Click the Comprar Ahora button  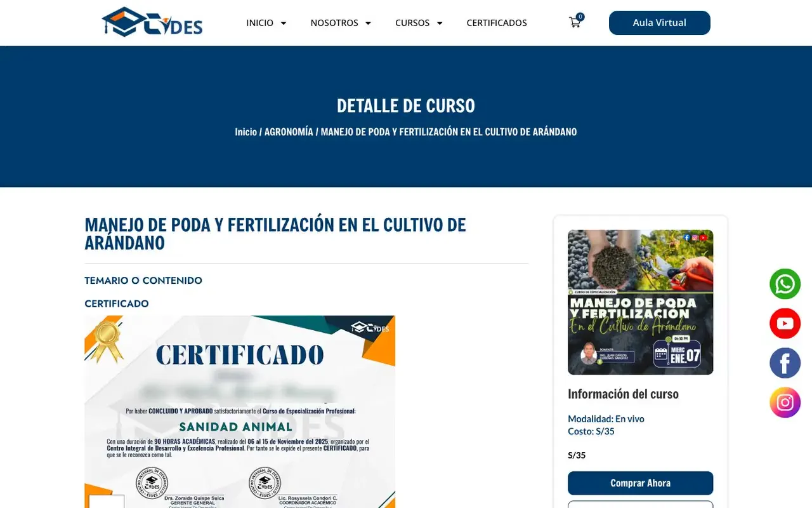pyautogui.click(x=640, y=483)
